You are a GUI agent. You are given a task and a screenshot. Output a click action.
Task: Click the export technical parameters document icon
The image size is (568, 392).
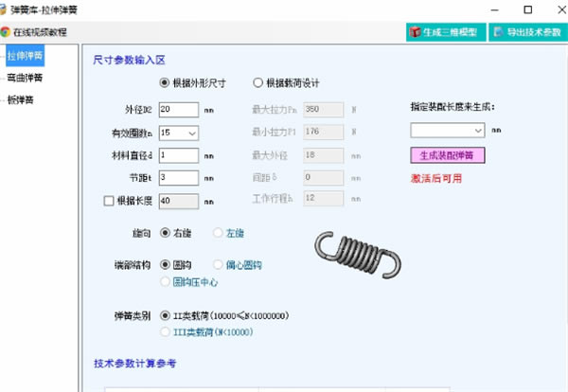point(499,32)
